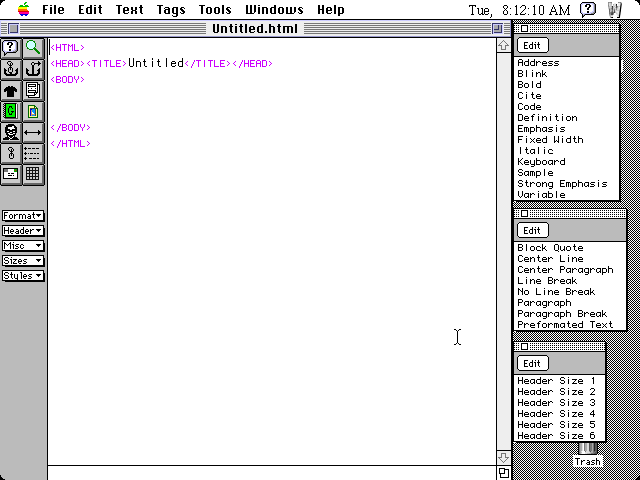Viewport: 640px width, 480px height.
Task: Choose Block Quote from the palette
Action: point(550,248)
